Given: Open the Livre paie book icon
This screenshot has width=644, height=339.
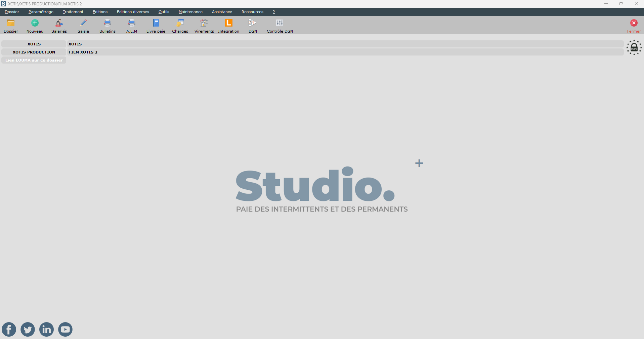Looking at the screenshot, I should pyautogui.click(x=156, y=23).
